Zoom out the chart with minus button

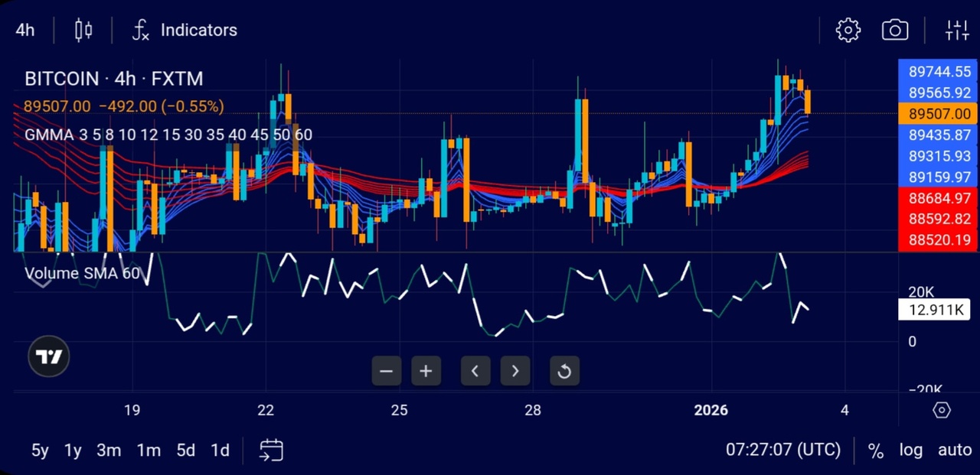(x=386, y=371)
